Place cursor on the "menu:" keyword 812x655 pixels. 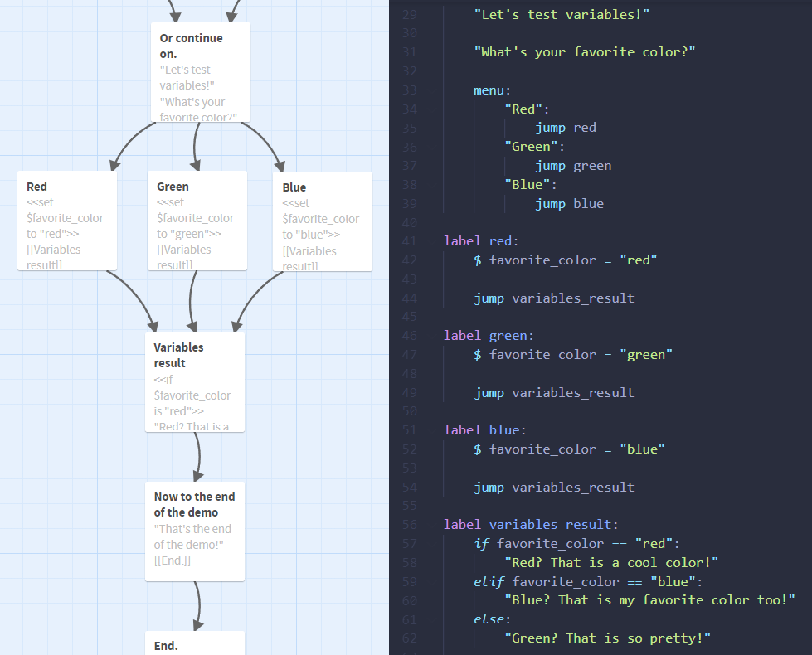[489, 90]
